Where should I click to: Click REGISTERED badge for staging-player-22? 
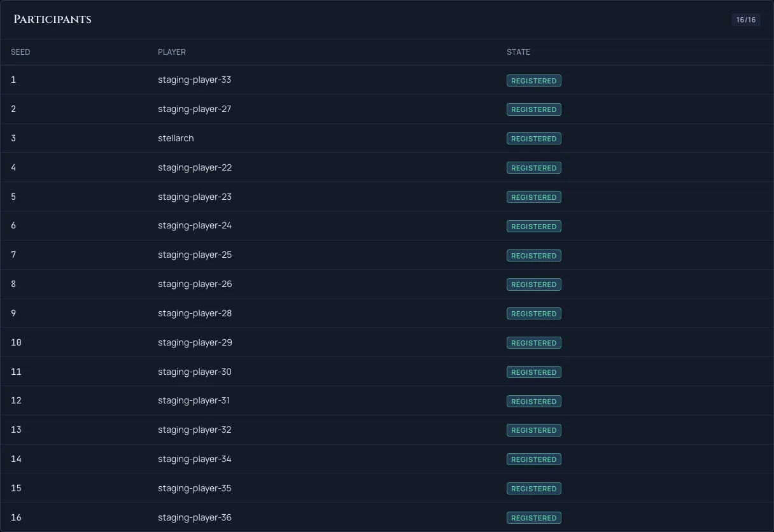534,168
